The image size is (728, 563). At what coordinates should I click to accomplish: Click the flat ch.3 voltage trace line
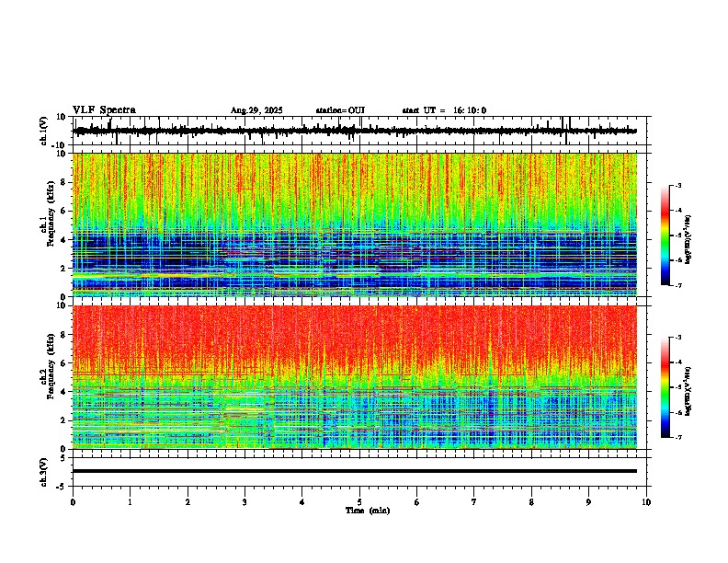pos(355,471)
